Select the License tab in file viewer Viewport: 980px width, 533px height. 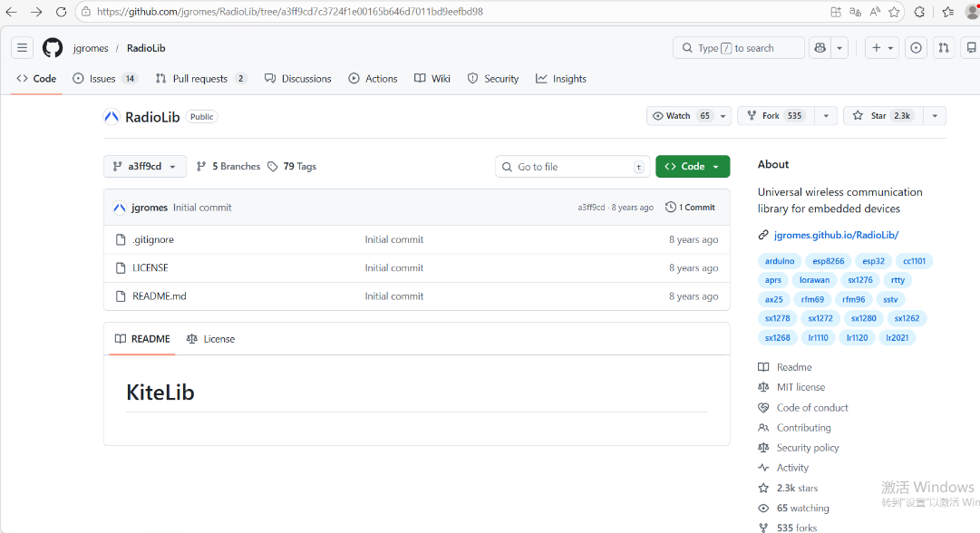pyautogui.click(x=210, y=339)
